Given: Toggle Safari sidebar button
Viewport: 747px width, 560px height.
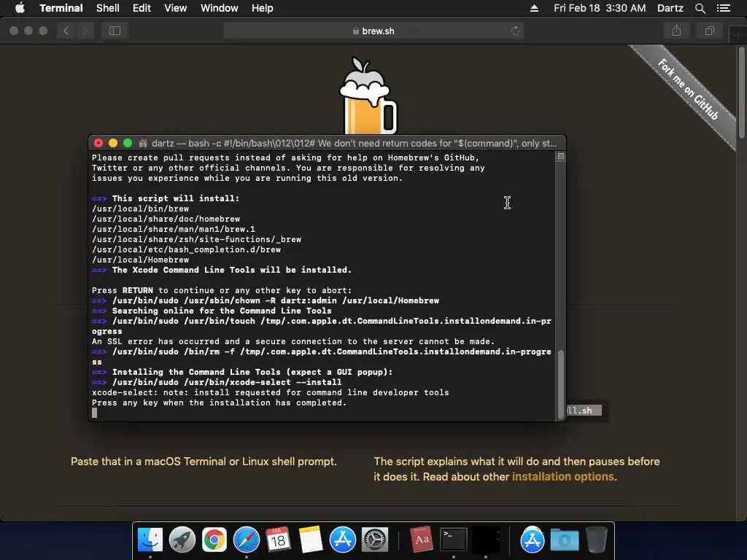Looking at the screenshot, I should pos(115,31).
